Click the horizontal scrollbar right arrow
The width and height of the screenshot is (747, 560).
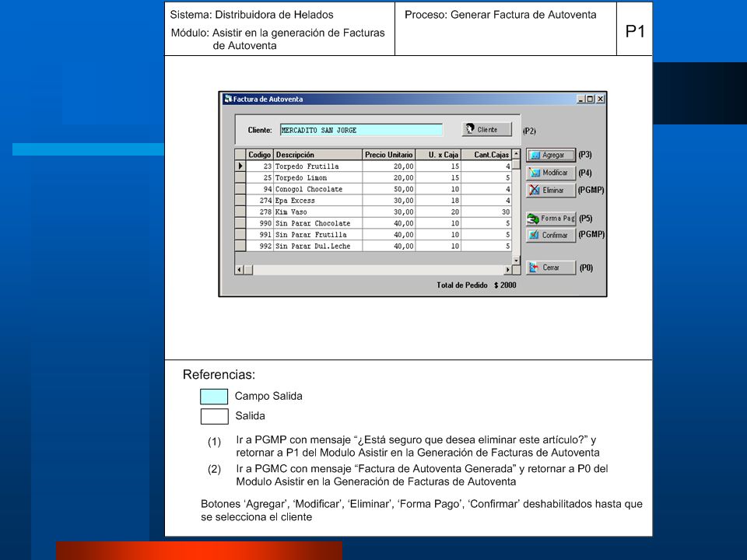[x=507, y=270]
